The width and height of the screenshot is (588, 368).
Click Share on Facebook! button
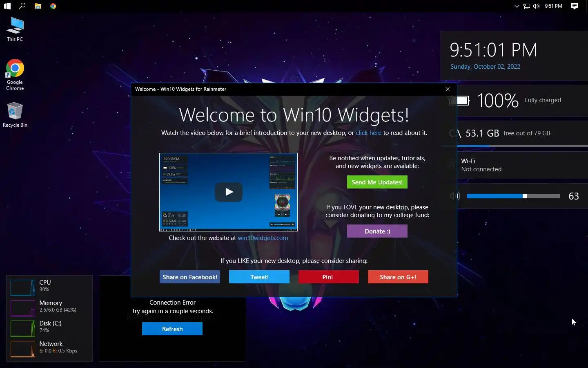coord(190,277)
